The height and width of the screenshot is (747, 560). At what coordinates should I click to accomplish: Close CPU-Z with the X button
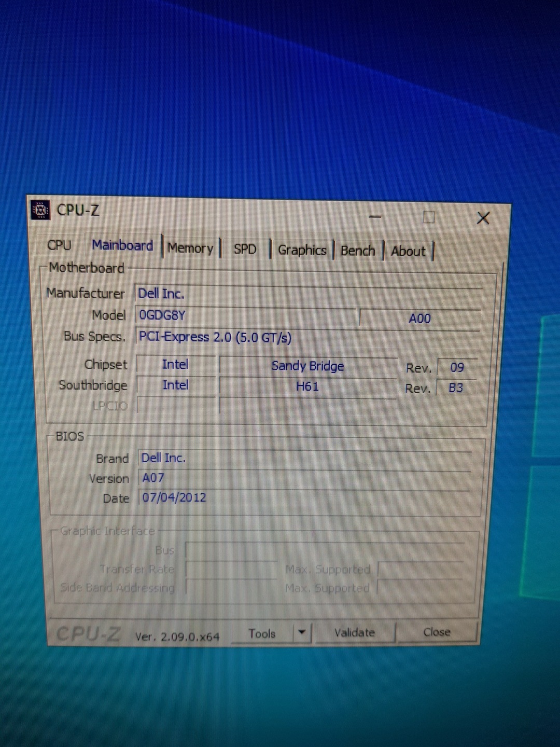483,218
